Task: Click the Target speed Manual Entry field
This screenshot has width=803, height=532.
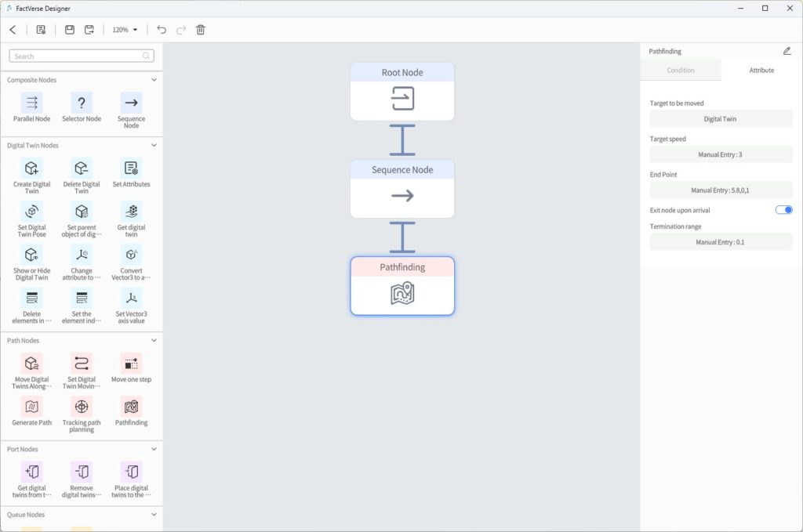Action: [x=721, y=154]
